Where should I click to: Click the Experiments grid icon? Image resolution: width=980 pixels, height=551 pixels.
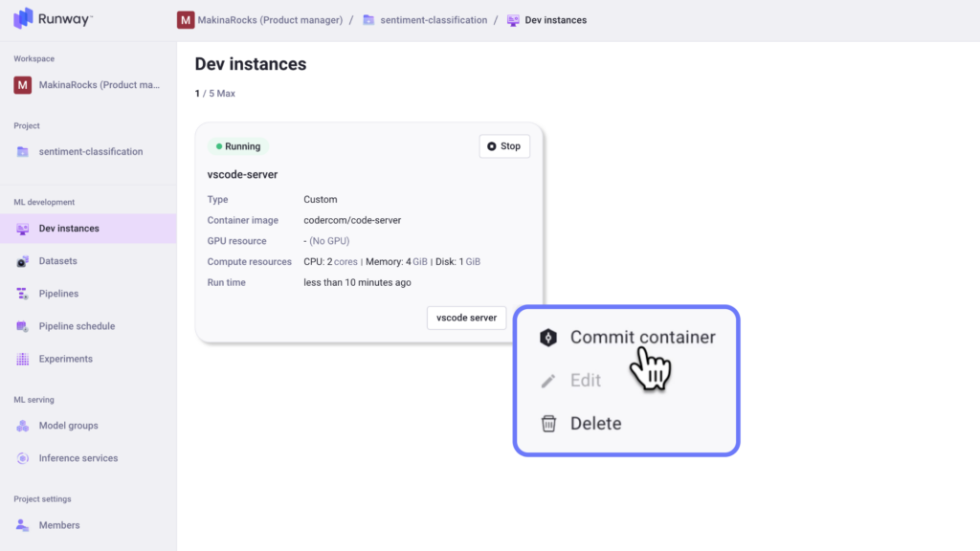pyautogui.click(x=23, y=359)
